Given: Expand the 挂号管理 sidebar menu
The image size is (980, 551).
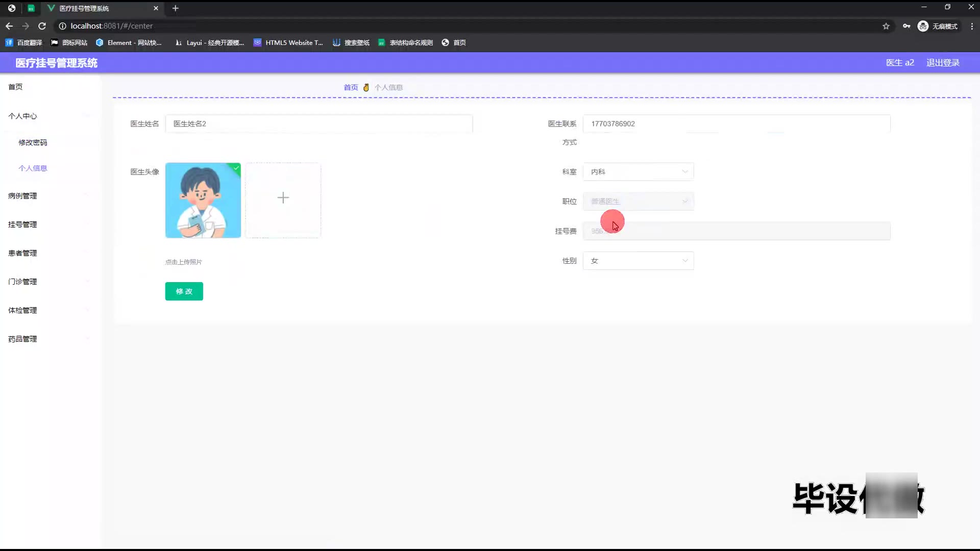Looking at the screenshot, I should (x=22, y=224).
